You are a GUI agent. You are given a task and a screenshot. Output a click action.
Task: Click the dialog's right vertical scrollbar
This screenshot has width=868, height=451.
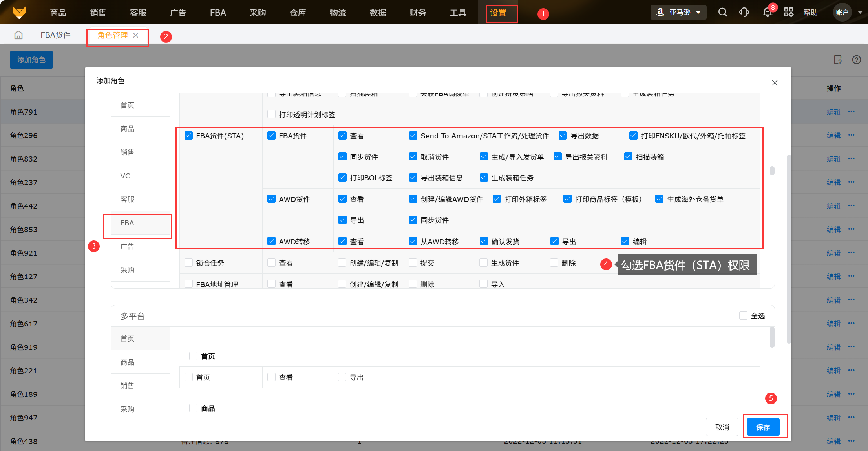[x=789, y=249]
